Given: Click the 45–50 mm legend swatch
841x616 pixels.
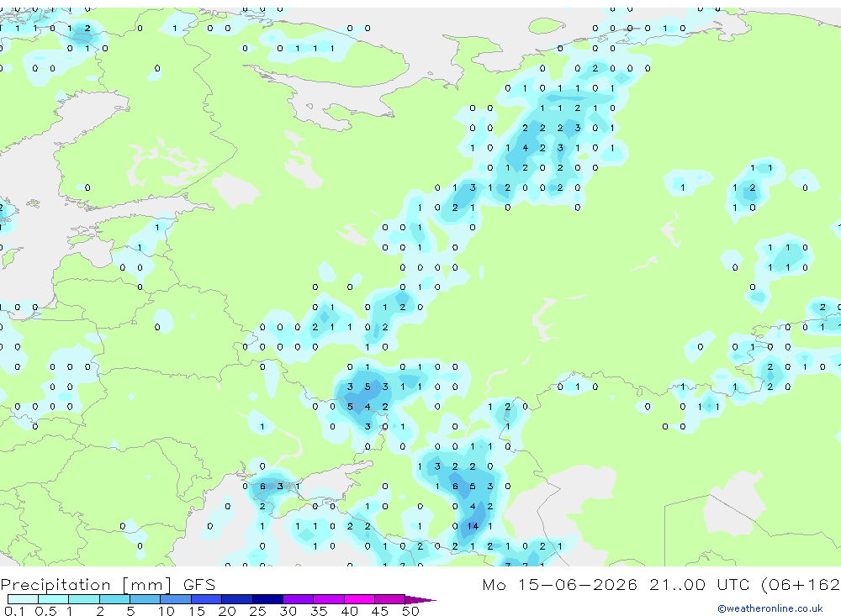Looking at the screenshot, I should pos(390,599).
